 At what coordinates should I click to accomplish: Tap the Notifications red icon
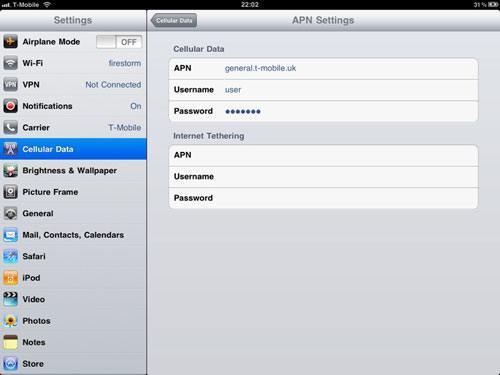10,106
